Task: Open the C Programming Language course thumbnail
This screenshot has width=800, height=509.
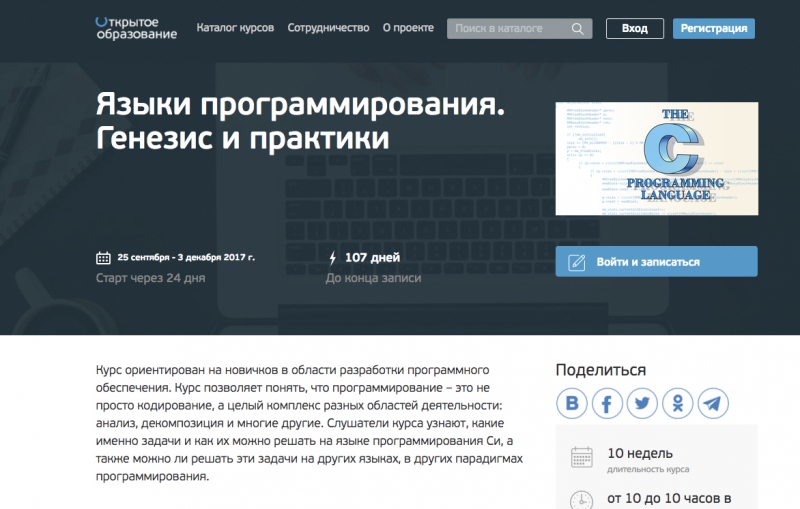Action: (656, 158)
